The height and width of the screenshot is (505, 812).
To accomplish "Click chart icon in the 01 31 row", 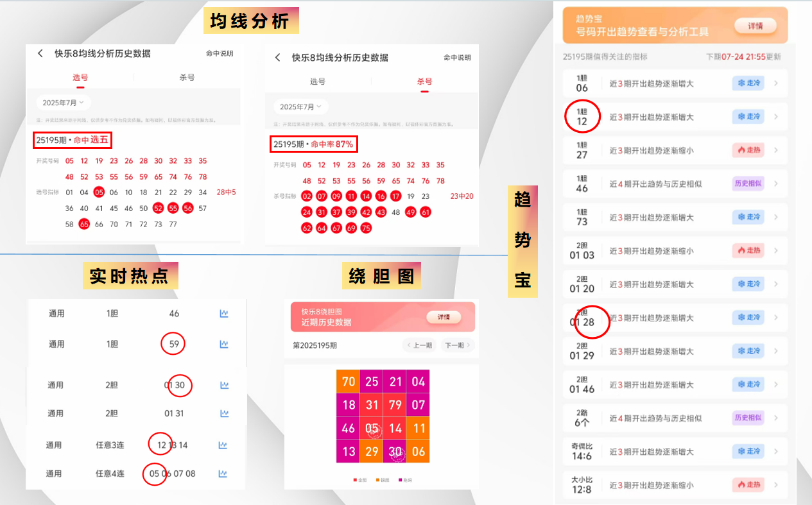I will point(224,413).
